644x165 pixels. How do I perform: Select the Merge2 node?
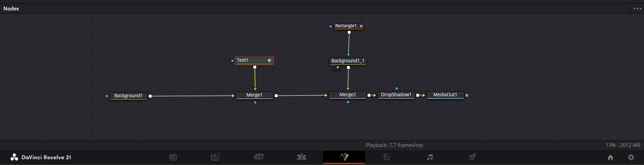tap(348, 95)
